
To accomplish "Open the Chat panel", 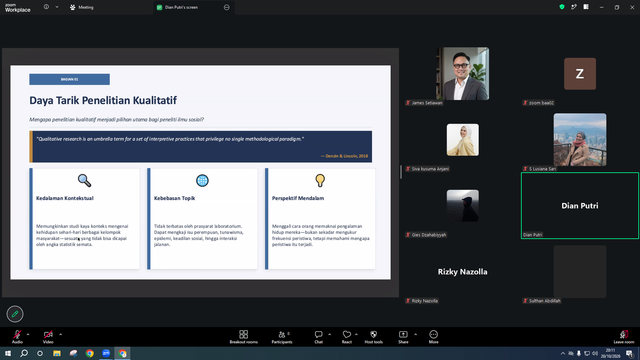I will [x=318, y=337].
